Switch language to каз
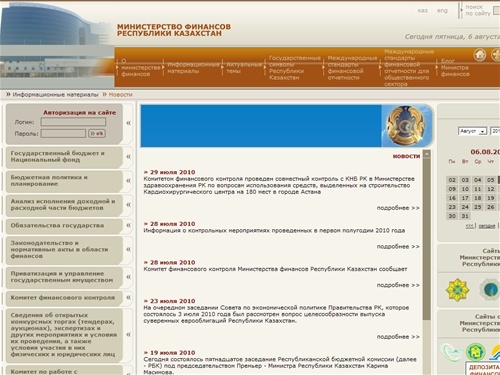 pyautogui.click(x=422, y=11)
